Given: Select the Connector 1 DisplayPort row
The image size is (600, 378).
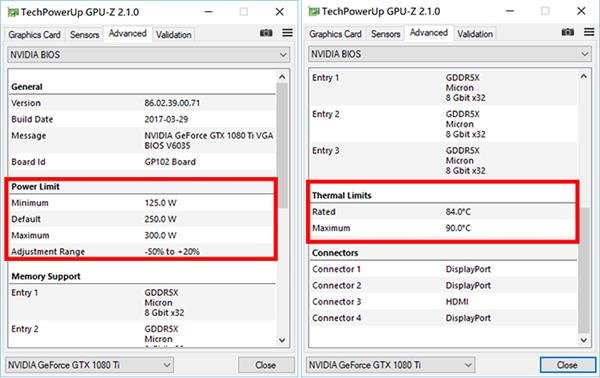Looking at the screenshot, I should 443,269.
